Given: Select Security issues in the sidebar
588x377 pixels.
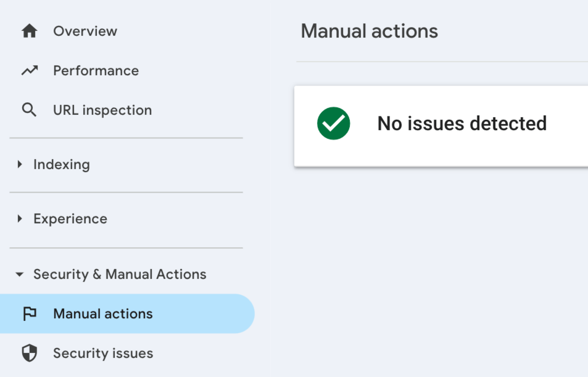Looking at the screenshot, I should 103,354.
